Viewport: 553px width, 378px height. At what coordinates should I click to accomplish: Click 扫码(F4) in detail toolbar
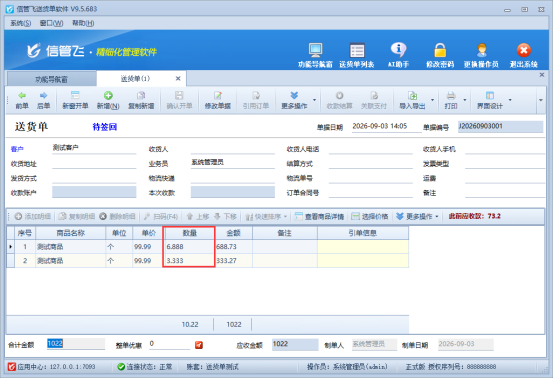[161, 217]
